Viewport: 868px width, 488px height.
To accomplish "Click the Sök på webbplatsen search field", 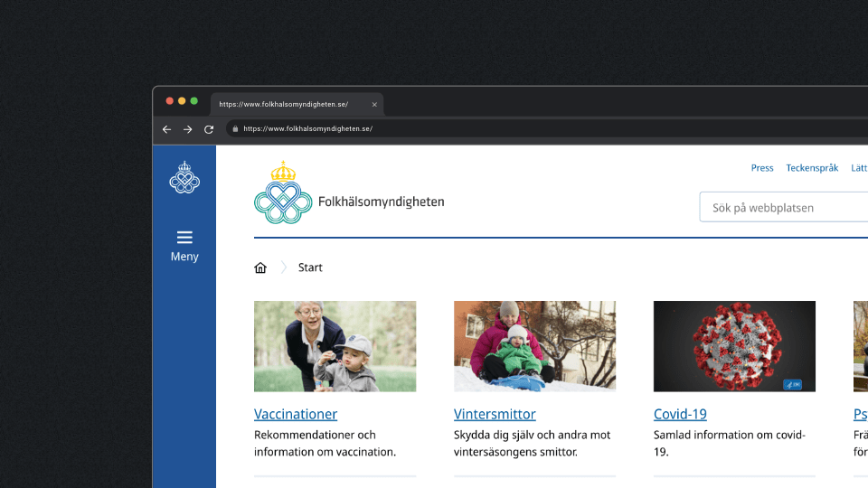I will (x=782, y=208).
